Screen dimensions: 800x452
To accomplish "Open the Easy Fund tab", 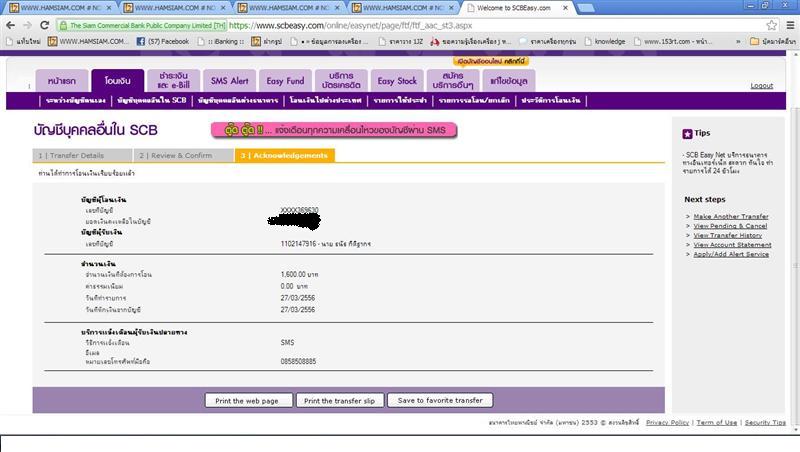I will coord(285,81).
